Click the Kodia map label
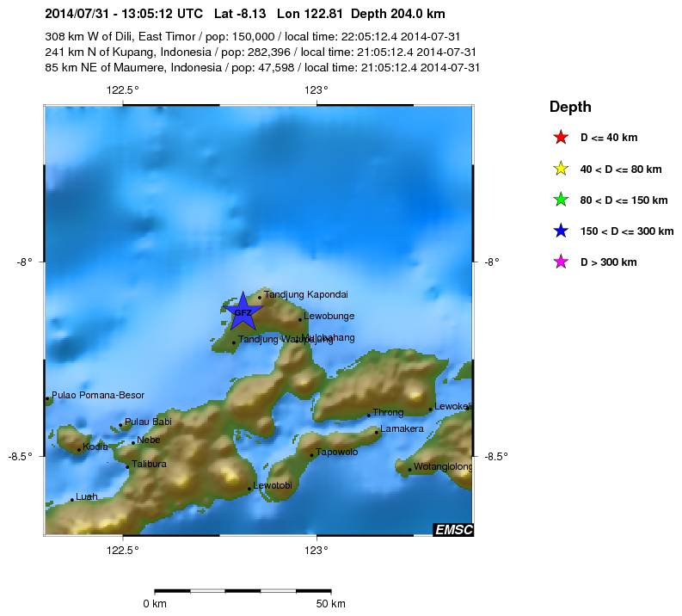Image resolution: width=682 pixels, height=616 pixels. click(95, 447)
